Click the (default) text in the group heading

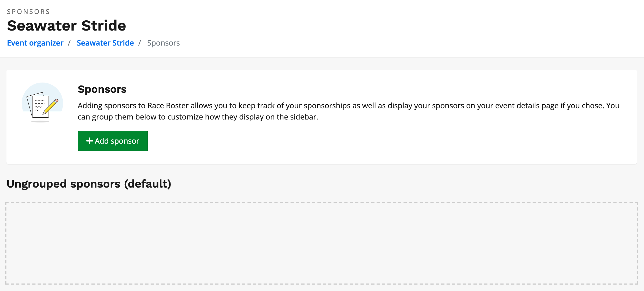point(147,184)
